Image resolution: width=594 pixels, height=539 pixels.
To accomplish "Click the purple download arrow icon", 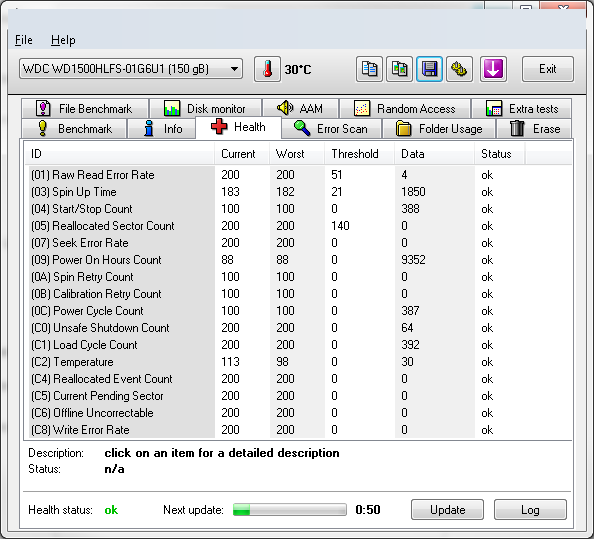I will tap(493, 69).
